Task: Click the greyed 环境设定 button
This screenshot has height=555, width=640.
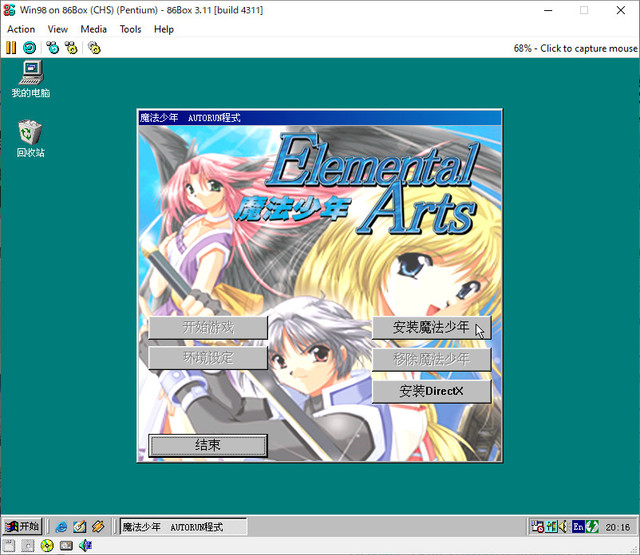Action: pos(208,358)
